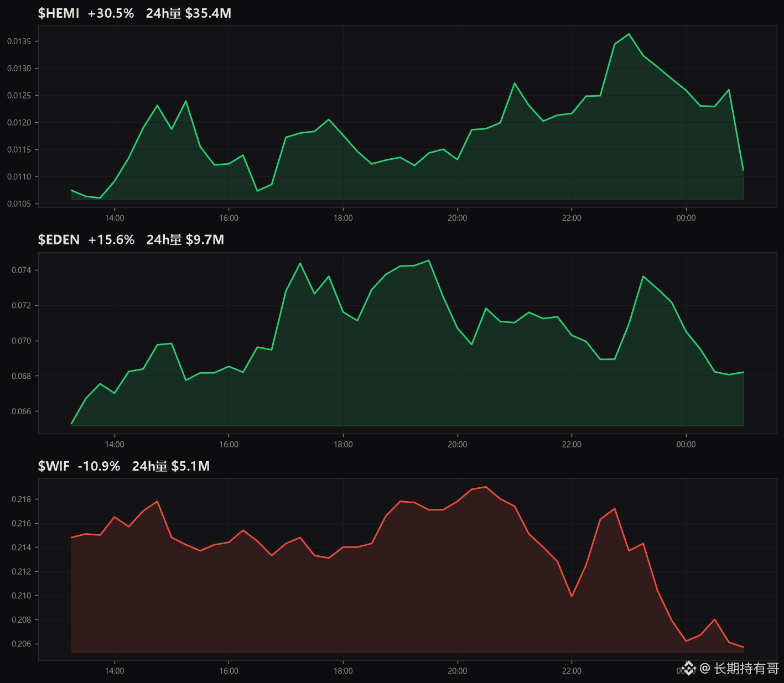Click the $9.7M 24h volume value
Screen dimensions: 784x683
(205, 240)
